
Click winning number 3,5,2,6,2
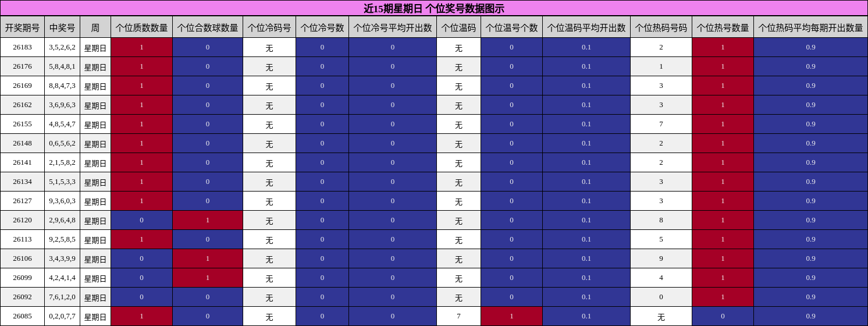tap(62, 47)
